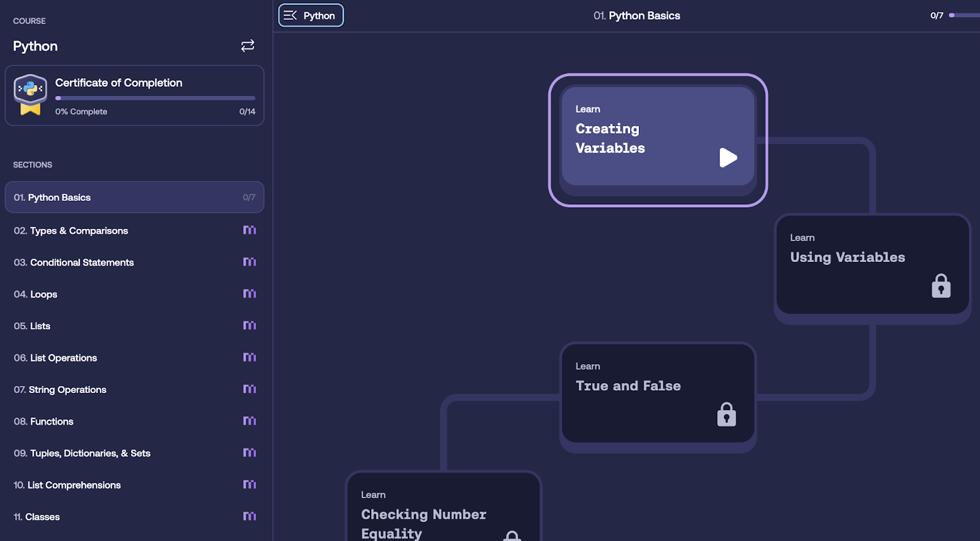Click the COURSE heading label
The width and height of the screenshot is (980, 541).
pos(29,21)
